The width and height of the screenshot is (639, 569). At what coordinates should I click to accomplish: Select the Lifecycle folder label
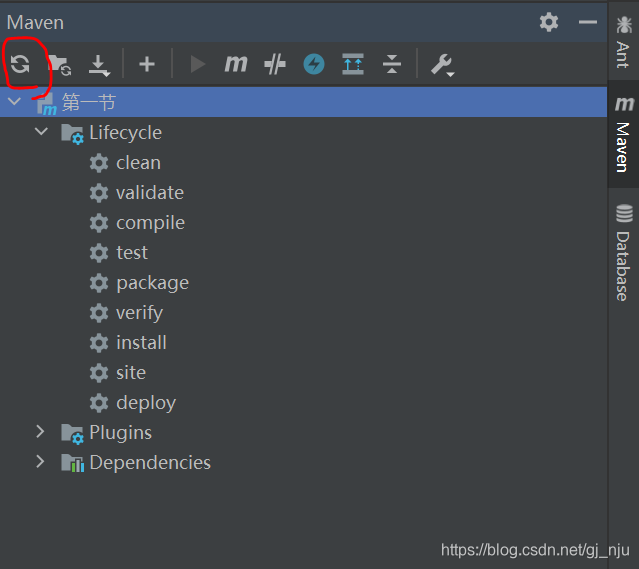click(126, 133)
